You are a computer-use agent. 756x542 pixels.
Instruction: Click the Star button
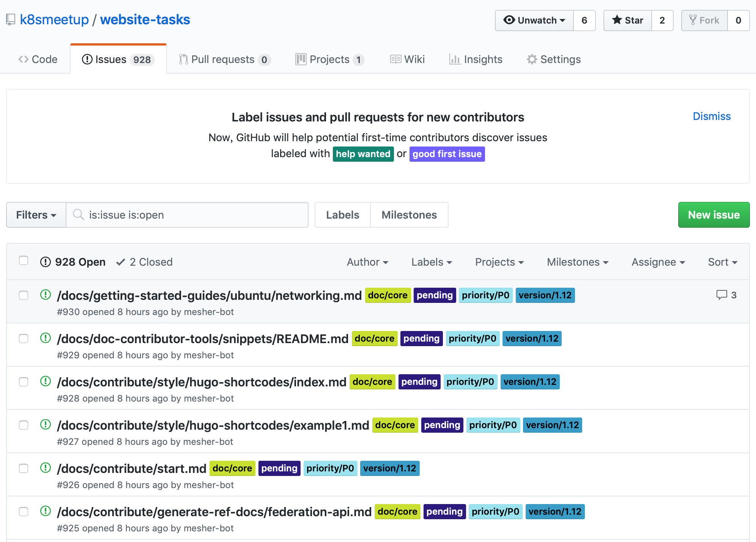tap(628, 20)
